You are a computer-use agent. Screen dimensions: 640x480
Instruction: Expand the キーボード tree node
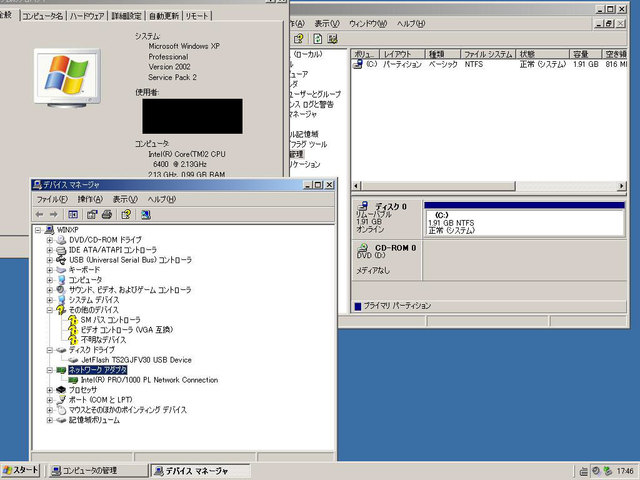click(49, 270)
